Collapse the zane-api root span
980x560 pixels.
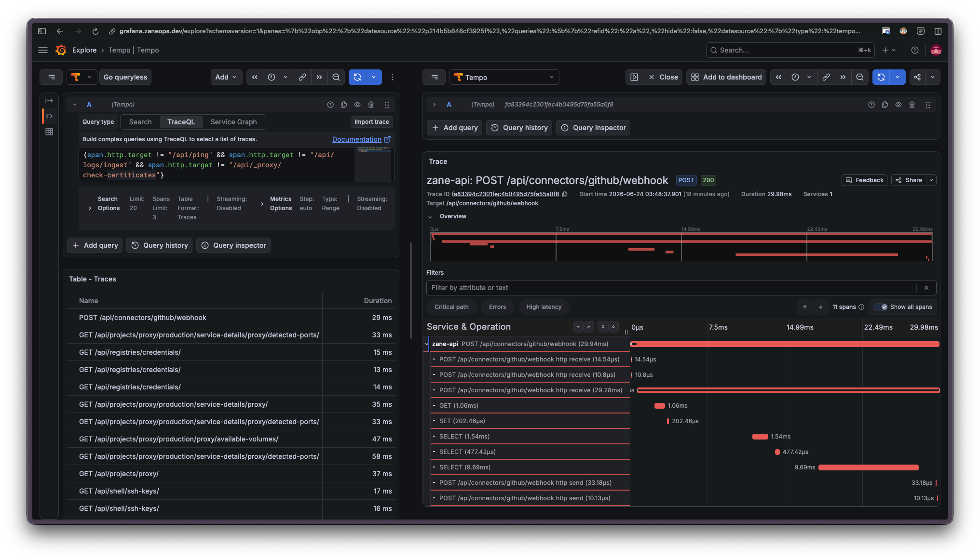point(427,344)
